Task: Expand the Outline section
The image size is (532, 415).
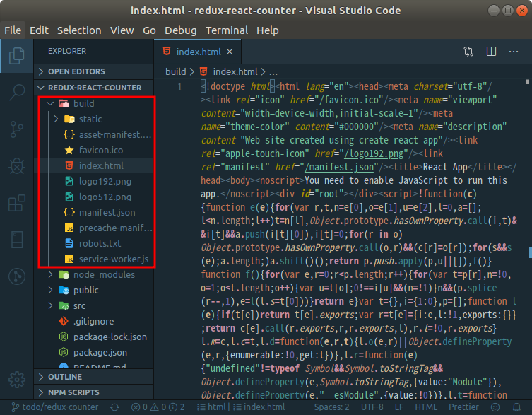Action: click(x=94, y=377)
